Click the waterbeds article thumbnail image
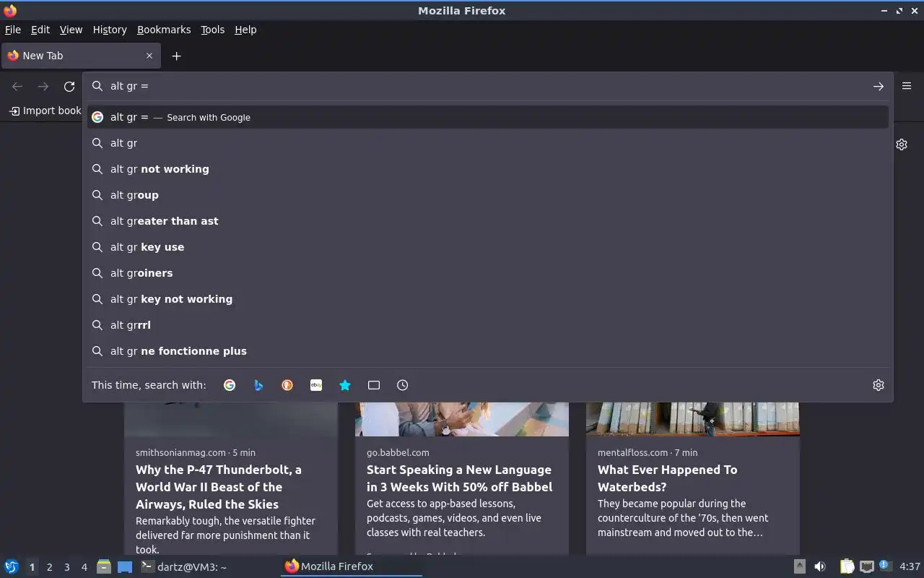Viewport: 924px width, 578px height. point(693,419)
